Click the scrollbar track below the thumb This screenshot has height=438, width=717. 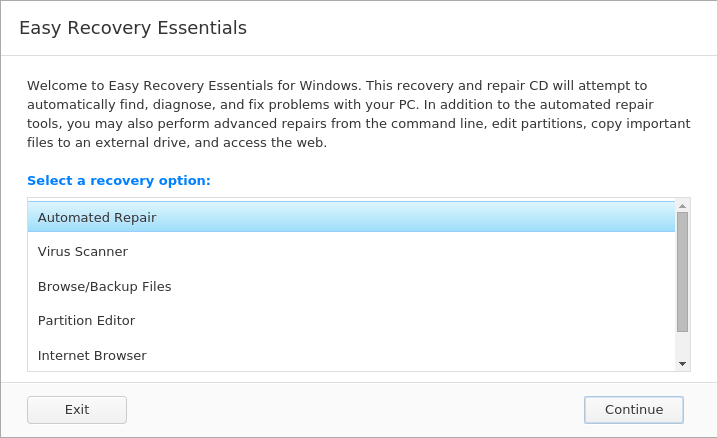[682, 345]
